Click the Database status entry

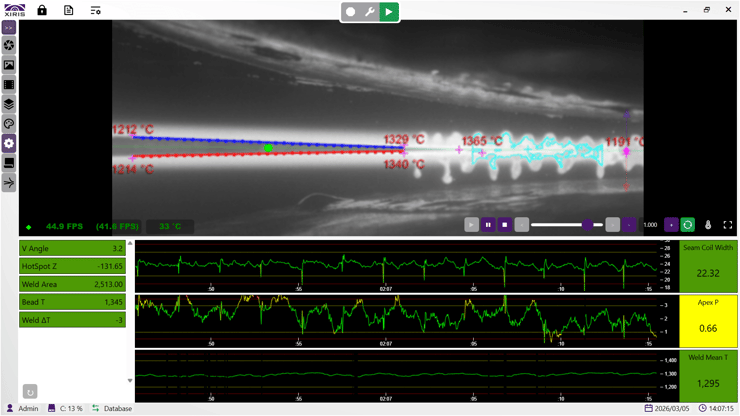[x=112, y=408]
